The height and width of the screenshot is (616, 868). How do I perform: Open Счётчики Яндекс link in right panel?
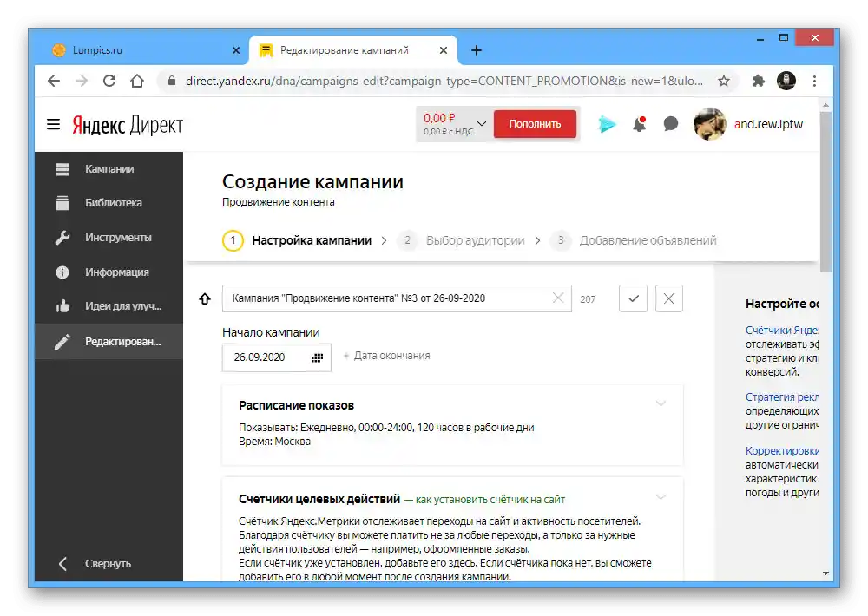[x=781, y=331]
